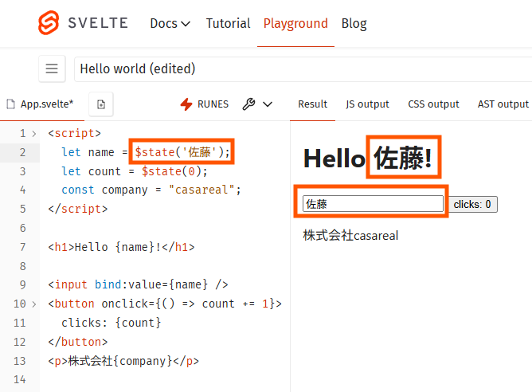532x392 pixels.
Task: Click the new file icon beside App.svelte
Action: click(x=101, y=104)
